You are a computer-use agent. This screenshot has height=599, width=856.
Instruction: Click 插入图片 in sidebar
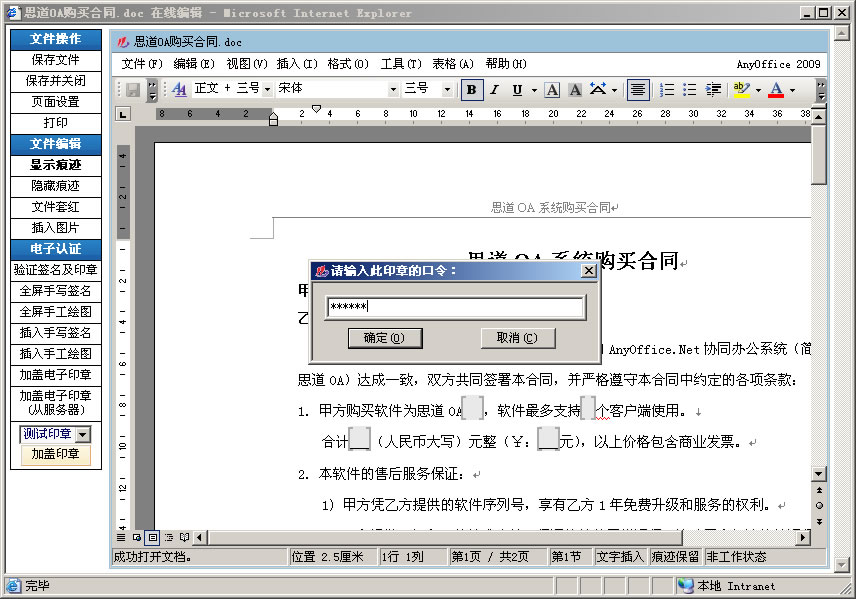[x=56, y=228]
